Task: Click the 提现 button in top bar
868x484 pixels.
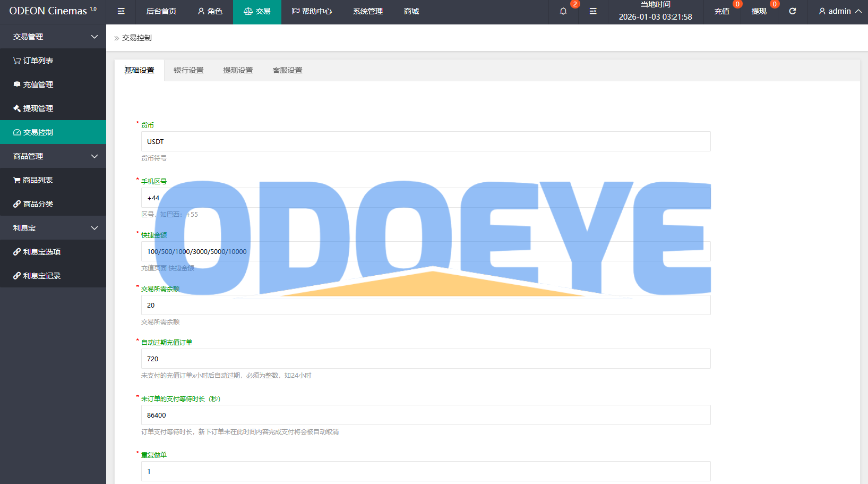Action: (x=759, y=11)
